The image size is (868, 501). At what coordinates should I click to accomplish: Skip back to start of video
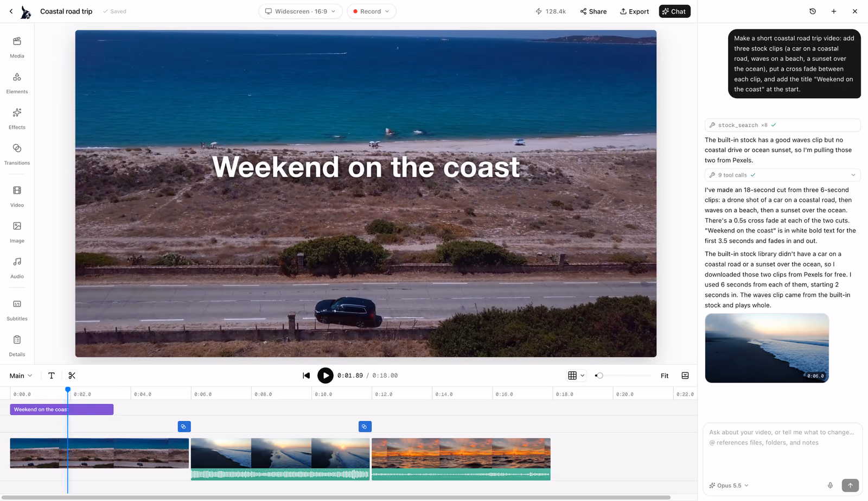(307, 376)
